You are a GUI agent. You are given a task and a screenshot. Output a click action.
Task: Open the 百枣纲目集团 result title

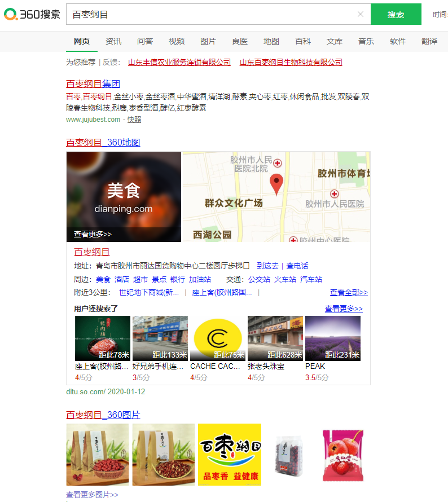(93, 84)
